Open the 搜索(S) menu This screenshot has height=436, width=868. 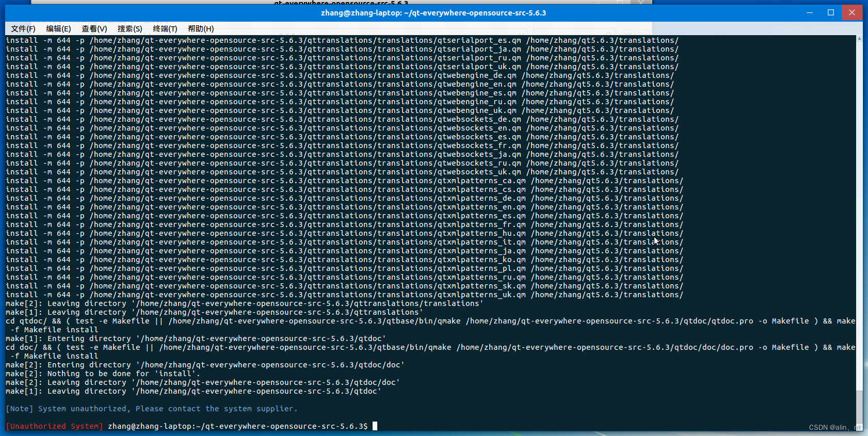(x=130, y=29)
